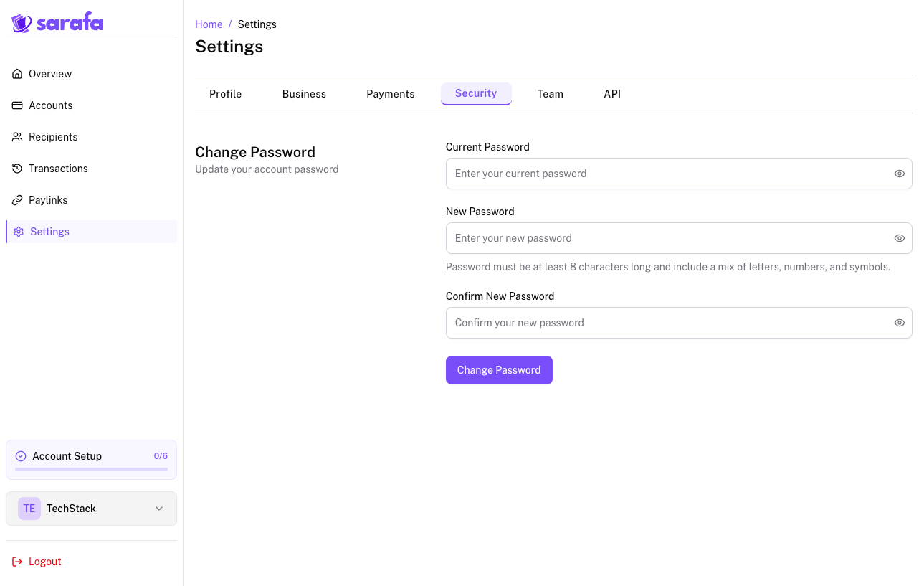Open Paylinks in the sidebar
924x586 pixels.
click(91, 200)
